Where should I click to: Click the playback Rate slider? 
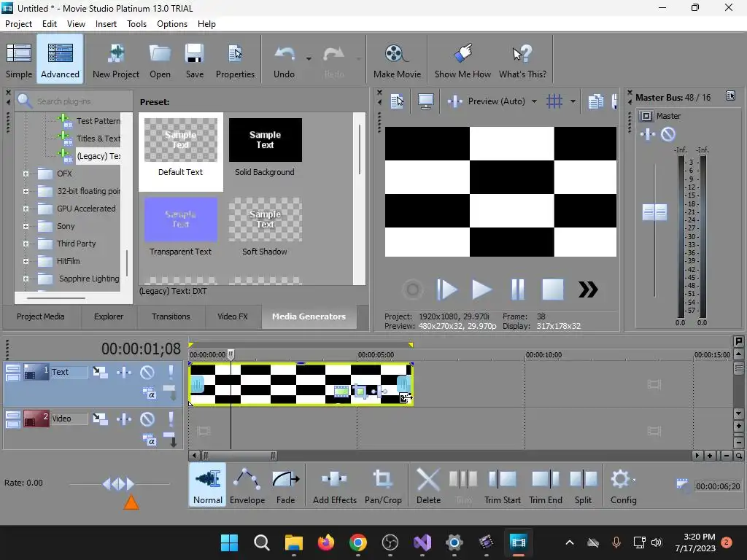(x=119, y=484)
